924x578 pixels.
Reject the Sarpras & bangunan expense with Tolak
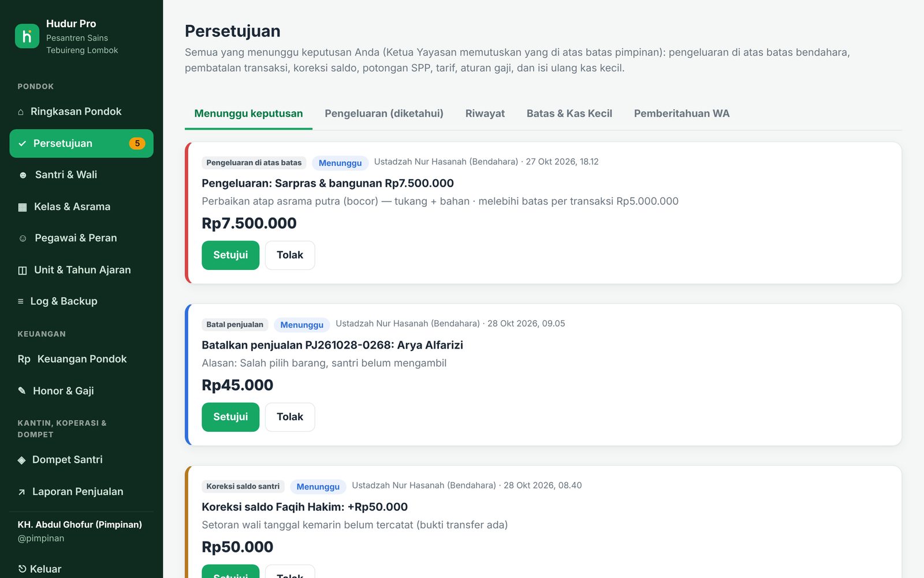[x=290, y=255]
